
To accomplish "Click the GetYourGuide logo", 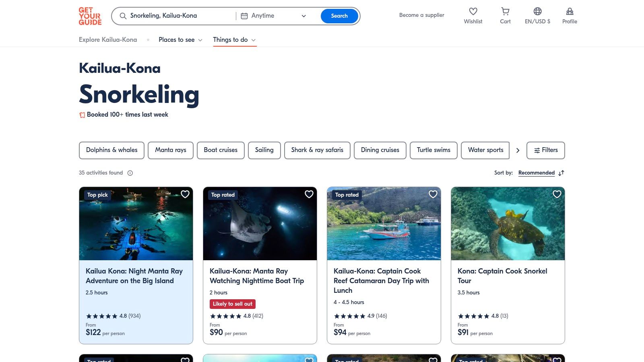I will [x=90, y=16].
